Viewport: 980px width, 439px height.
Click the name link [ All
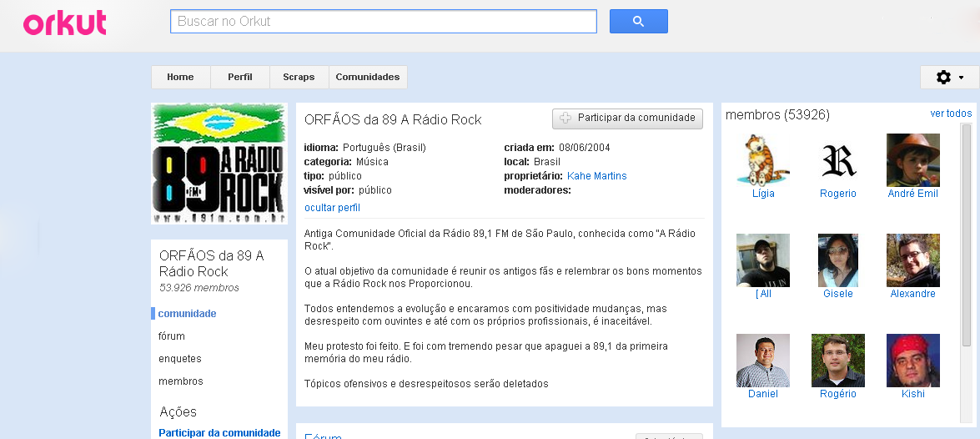[763, 293]
